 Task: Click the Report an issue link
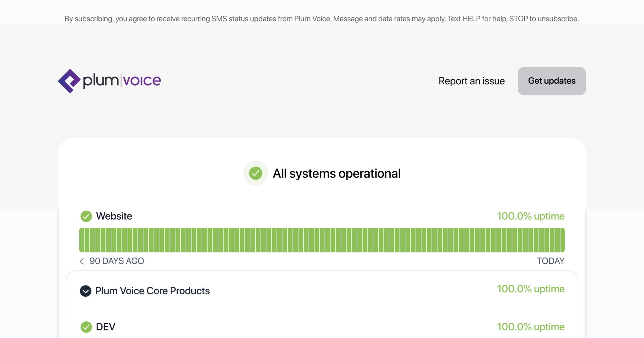(x=471, y=81)
